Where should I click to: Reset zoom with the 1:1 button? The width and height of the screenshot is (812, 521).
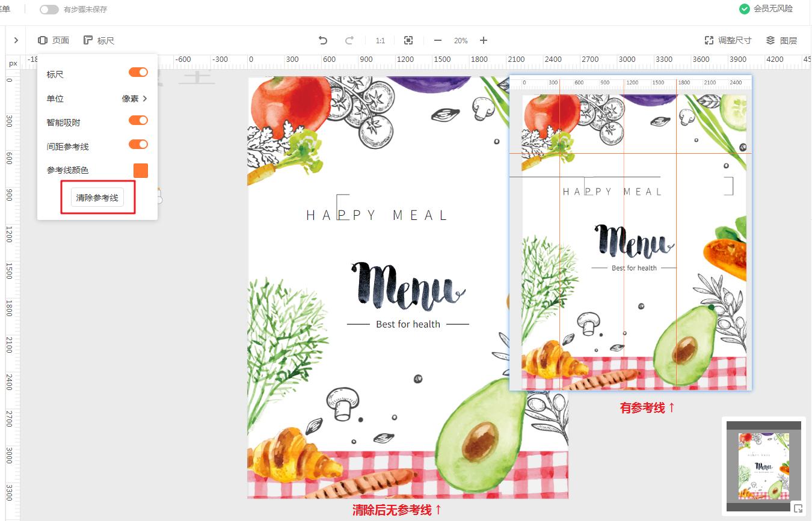pos(380,41)
